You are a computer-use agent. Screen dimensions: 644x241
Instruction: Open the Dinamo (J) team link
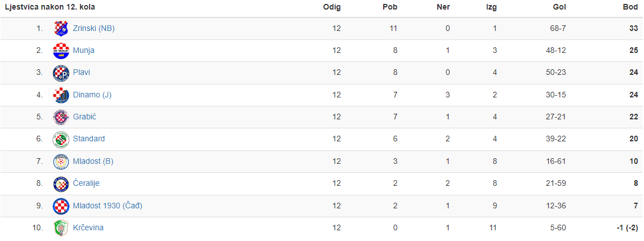(92, 95)
